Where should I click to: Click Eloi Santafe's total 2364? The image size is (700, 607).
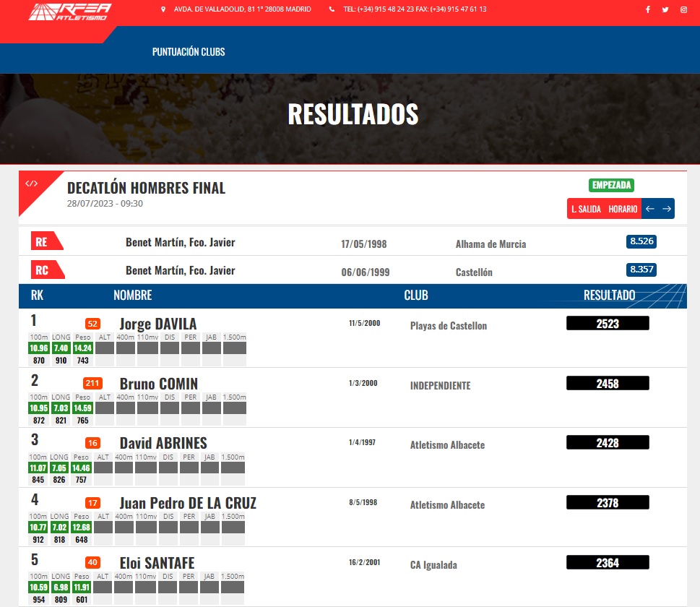click(x=608, y=562)
